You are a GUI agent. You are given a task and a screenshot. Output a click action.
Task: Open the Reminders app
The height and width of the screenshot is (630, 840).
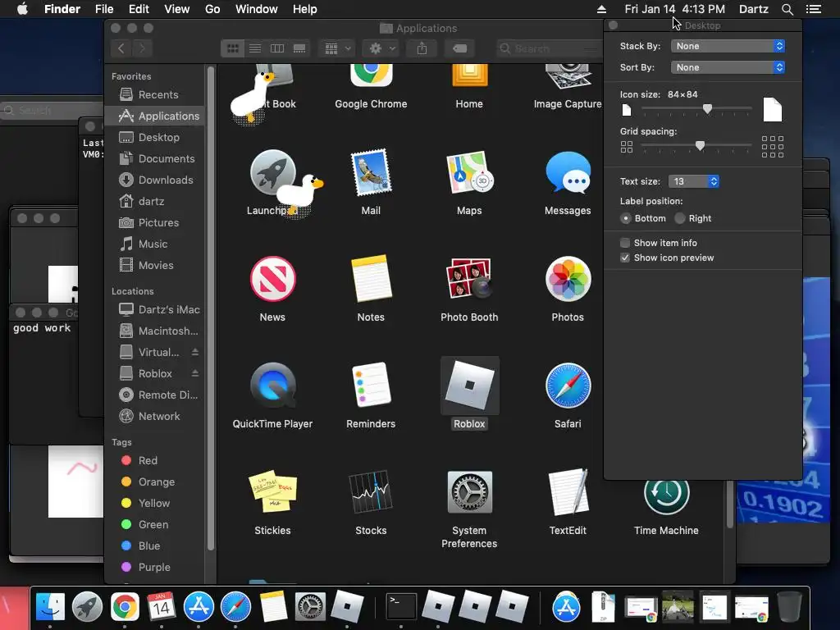[371, 386]
